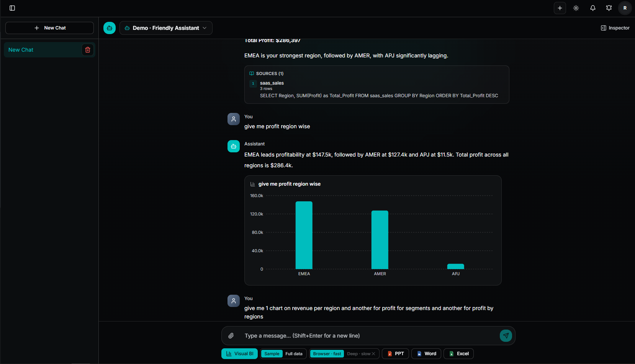Screen dimensions: 635x364
Task: Click source number 1 badge
Action: tap(253, 83)
